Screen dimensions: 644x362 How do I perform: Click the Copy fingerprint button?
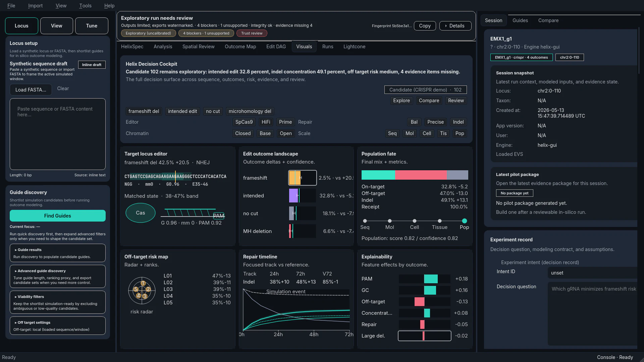[425, 26]
